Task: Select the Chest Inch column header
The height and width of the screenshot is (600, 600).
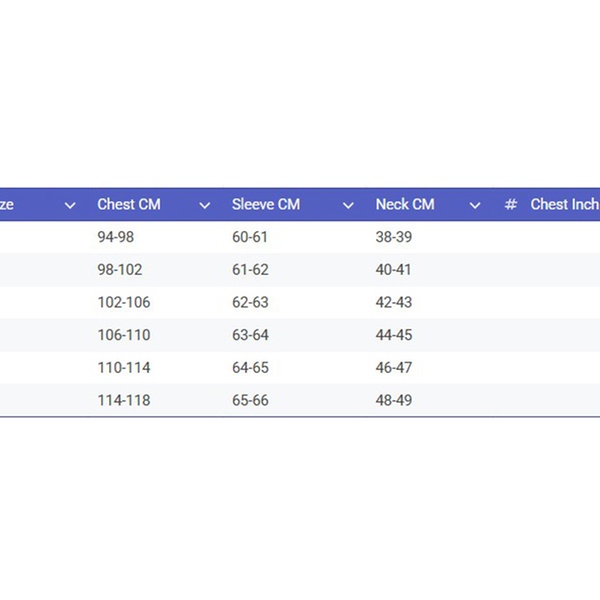Action: pos(564,205)
